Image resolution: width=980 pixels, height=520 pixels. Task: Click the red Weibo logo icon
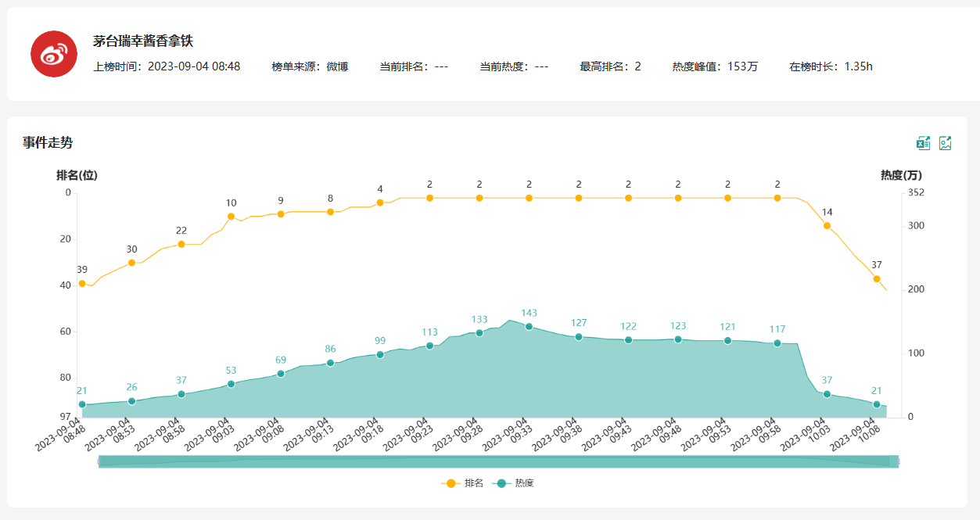coord(53,54)
